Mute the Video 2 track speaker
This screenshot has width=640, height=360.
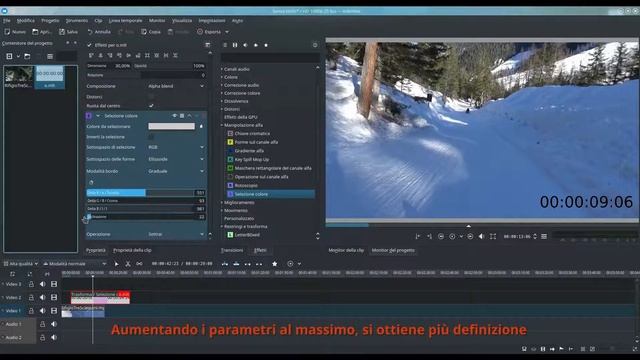point(42,298)
